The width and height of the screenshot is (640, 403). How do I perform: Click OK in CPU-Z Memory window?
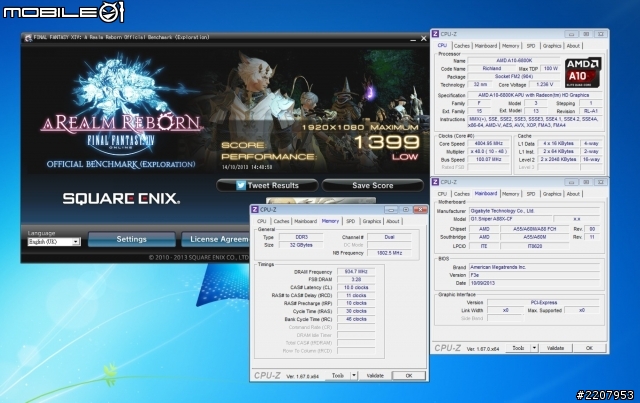(409, 375)
